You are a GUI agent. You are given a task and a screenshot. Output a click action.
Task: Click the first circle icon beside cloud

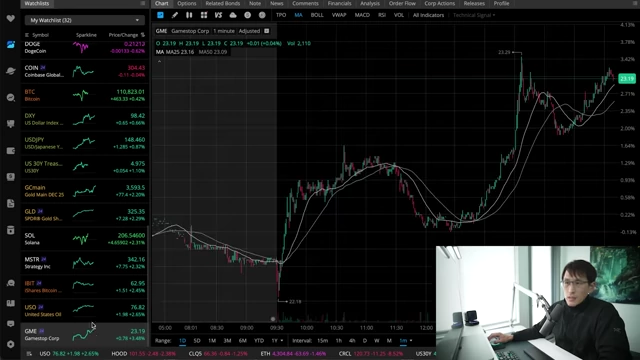pyautogui.click(x=247, y=15)
